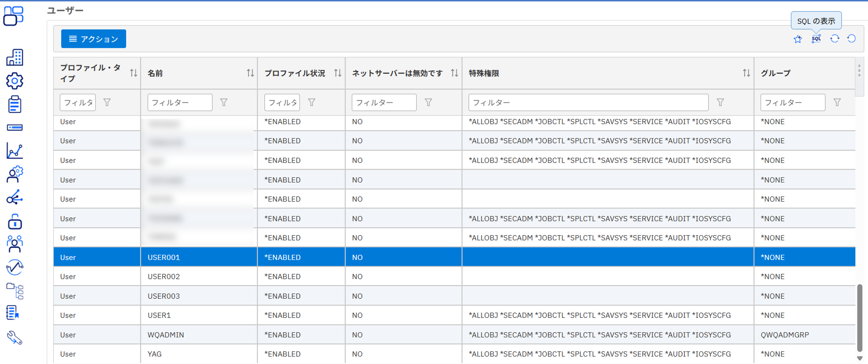Sort by 名前 column arrows
This screenshot has width=868, height=364.
(250, 73)
